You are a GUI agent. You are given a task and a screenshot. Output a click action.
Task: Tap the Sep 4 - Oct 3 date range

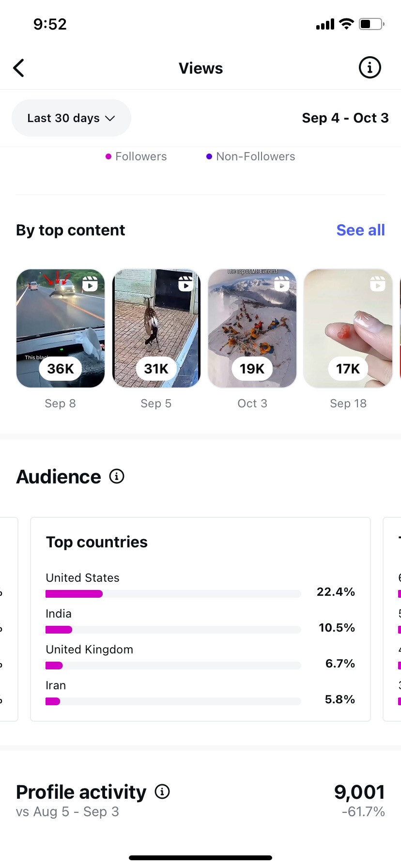345,118
